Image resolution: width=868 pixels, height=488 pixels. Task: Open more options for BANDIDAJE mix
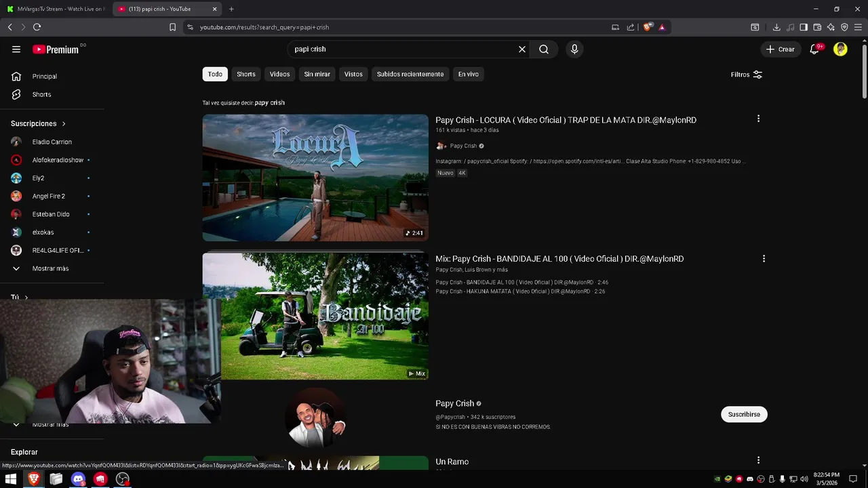(x=764, y=258)
